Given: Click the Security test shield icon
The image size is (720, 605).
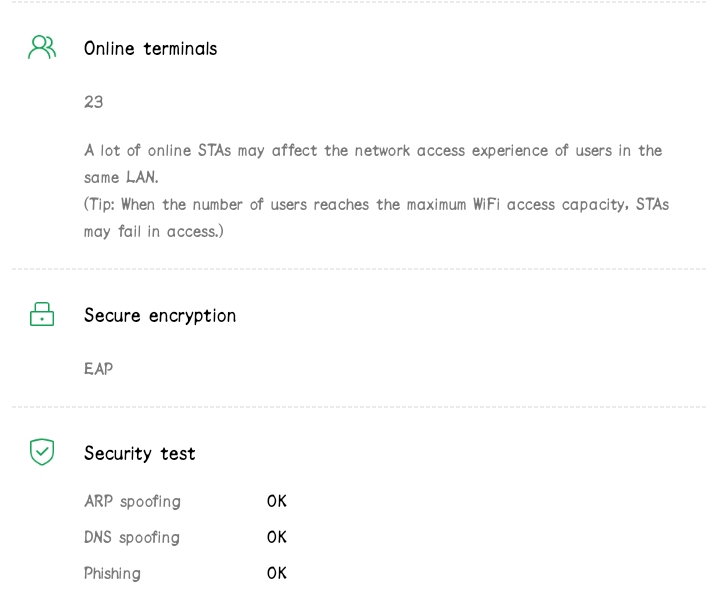Looking at the screenshot, I should [x=42, y=453].
